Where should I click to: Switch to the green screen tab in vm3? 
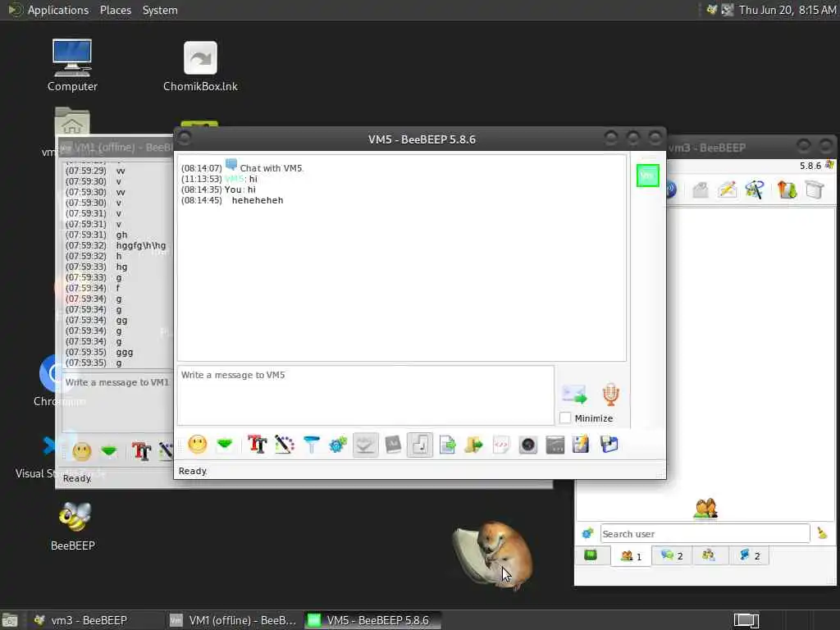tap(591, 555)
